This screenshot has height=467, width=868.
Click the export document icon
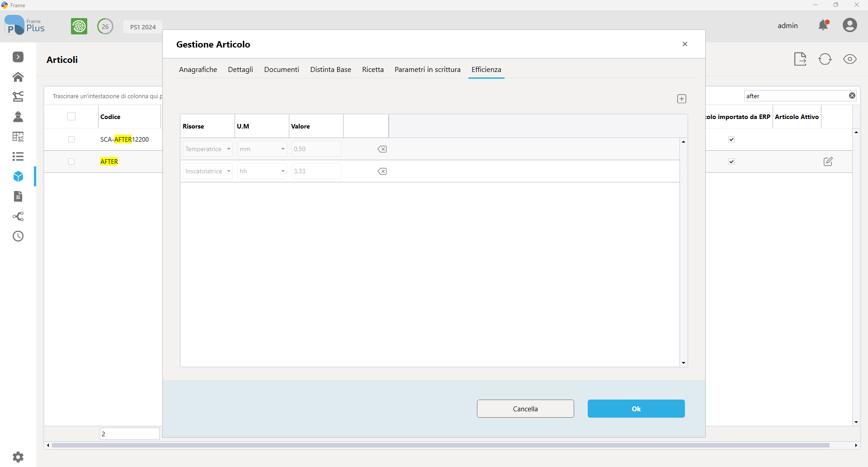coord(800,59)
